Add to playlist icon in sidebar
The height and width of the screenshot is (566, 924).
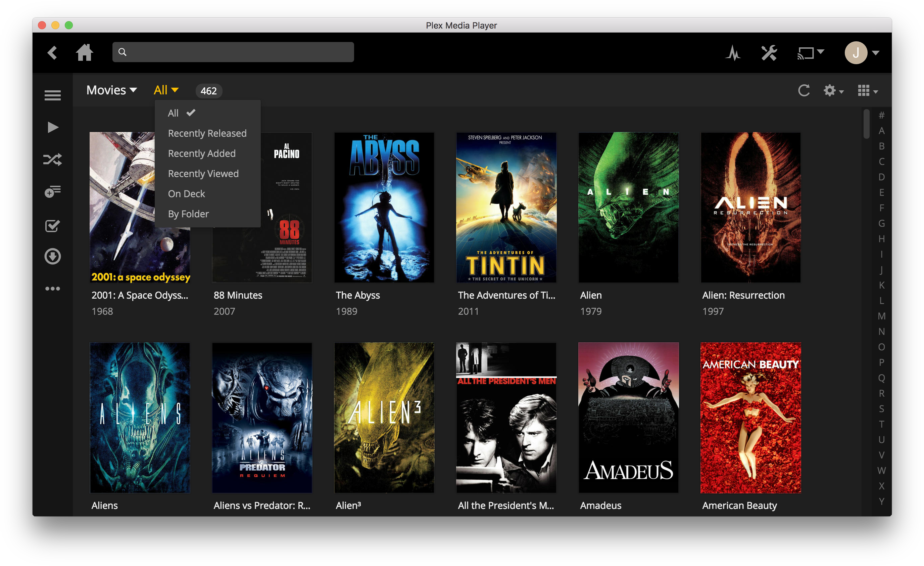(x=52, y=191)
